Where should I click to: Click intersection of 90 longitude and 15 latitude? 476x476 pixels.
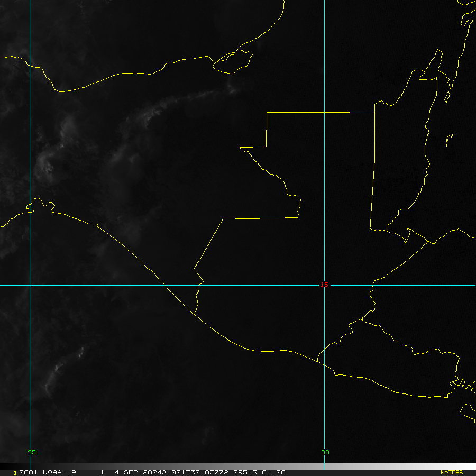click(x=324, y=285)
